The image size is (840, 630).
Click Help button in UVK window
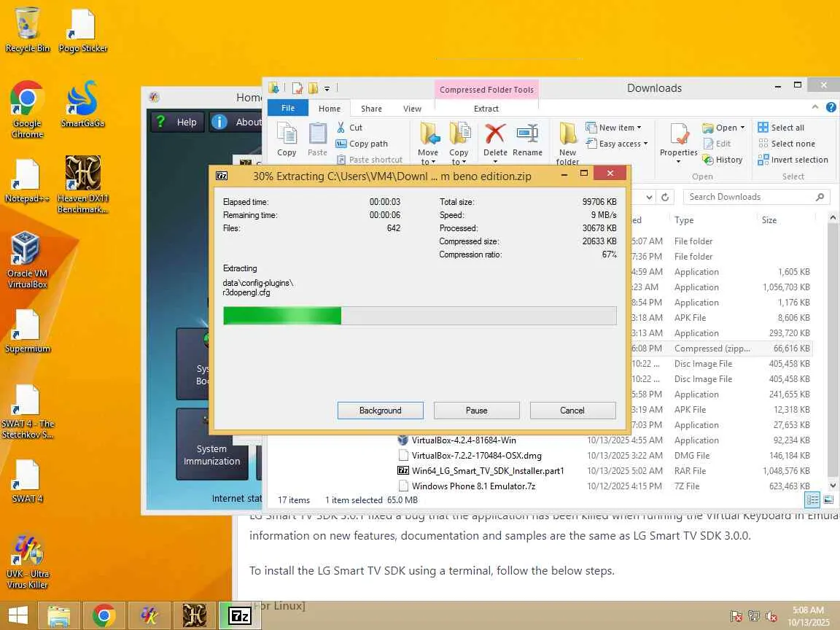(176, 122)
